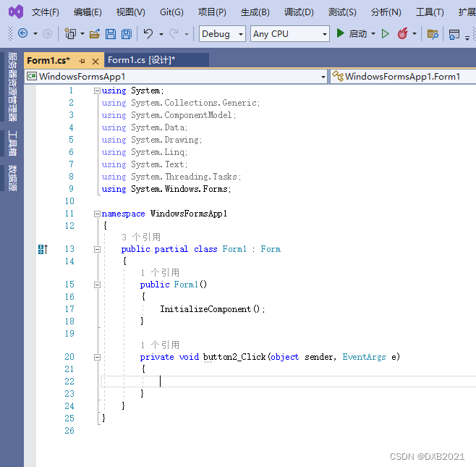Screen dimensions: 476x467
Task: Click the Navigate Backward arrow icon
Action: pyautogui.click(x=22, y=33)
